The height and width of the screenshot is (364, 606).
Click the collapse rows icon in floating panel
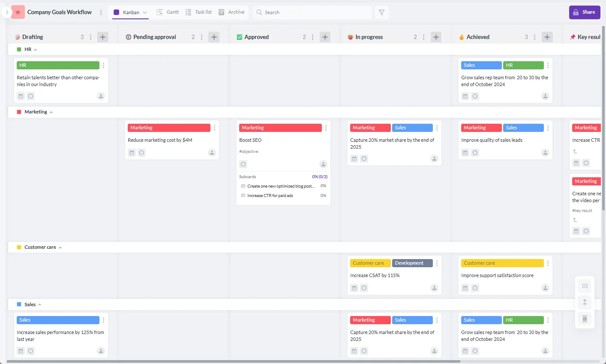585,302
